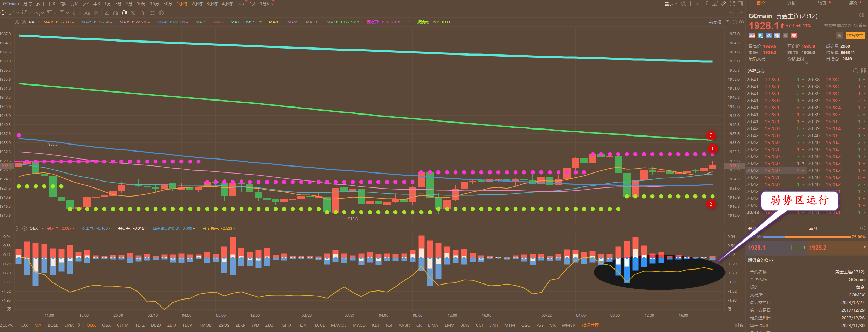
Task: Expand more indicators arrow after EMA
Action: [79, 325]
